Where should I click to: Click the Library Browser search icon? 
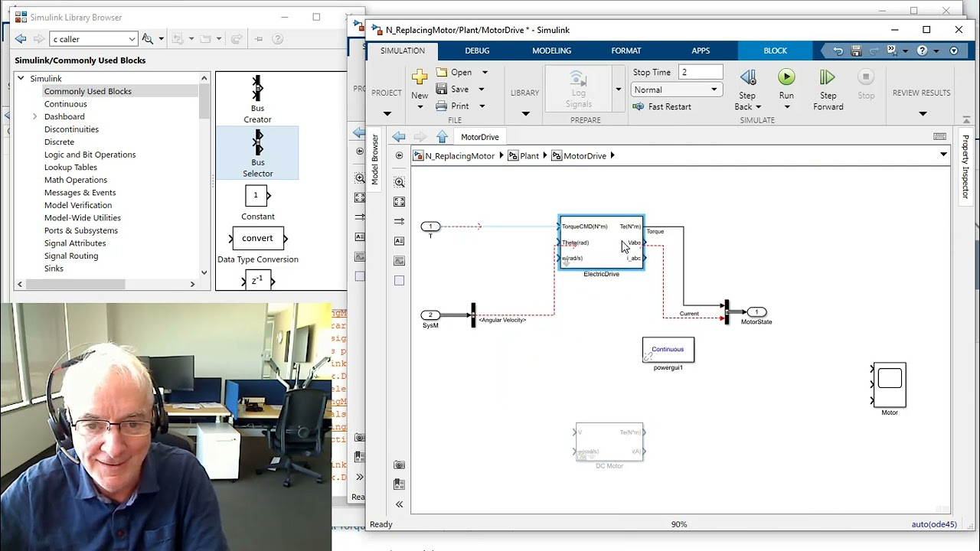[148, 39]
